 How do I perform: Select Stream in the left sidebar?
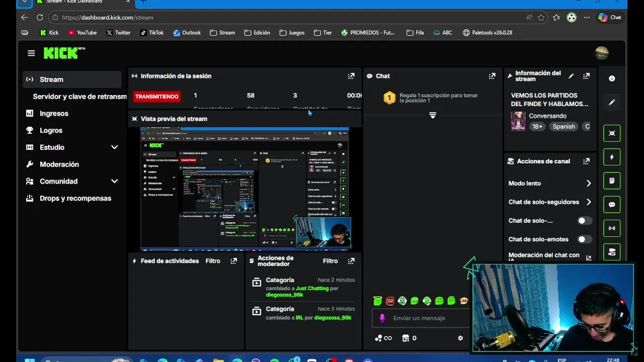click(72, 79)
